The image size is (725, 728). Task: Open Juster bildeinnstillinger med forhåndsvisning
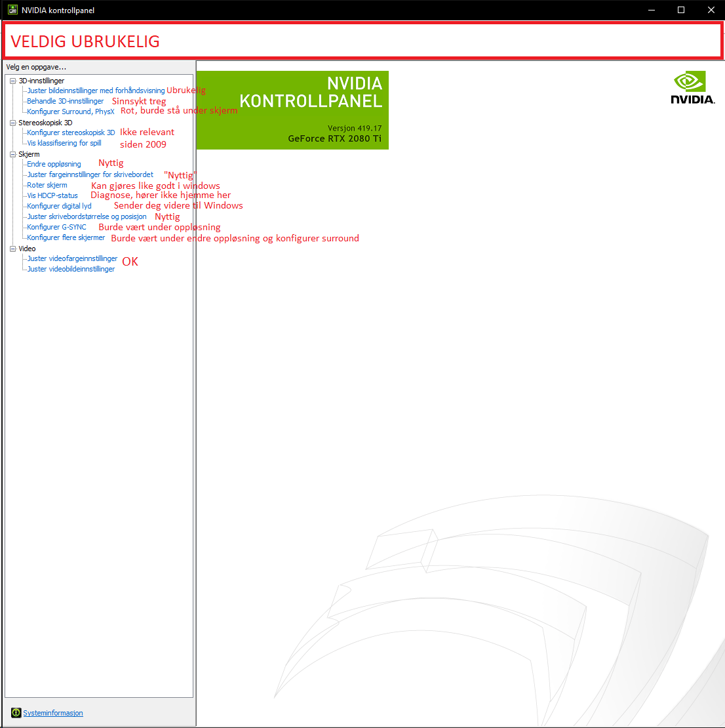(96, 91)
